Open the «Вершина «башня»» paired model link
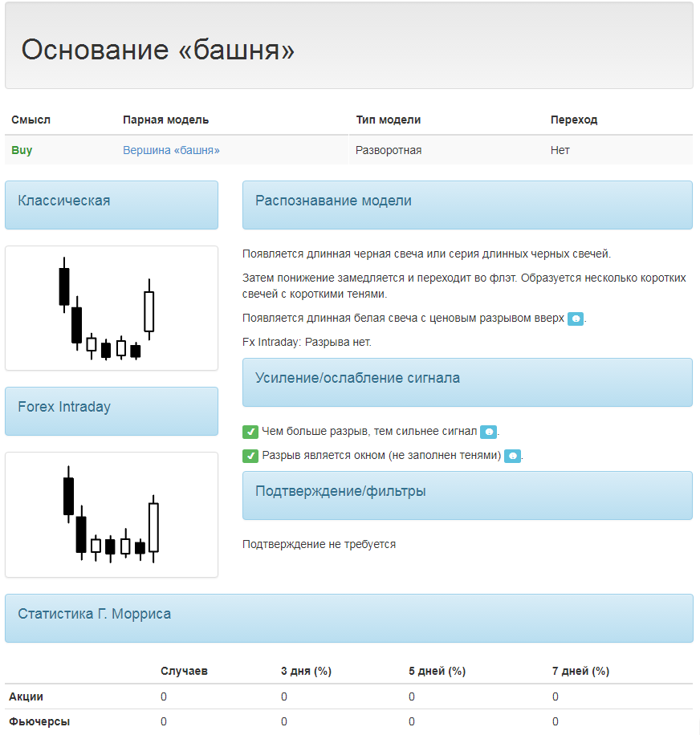The height and width of the screenshot is (735, 700). point(171,151)
